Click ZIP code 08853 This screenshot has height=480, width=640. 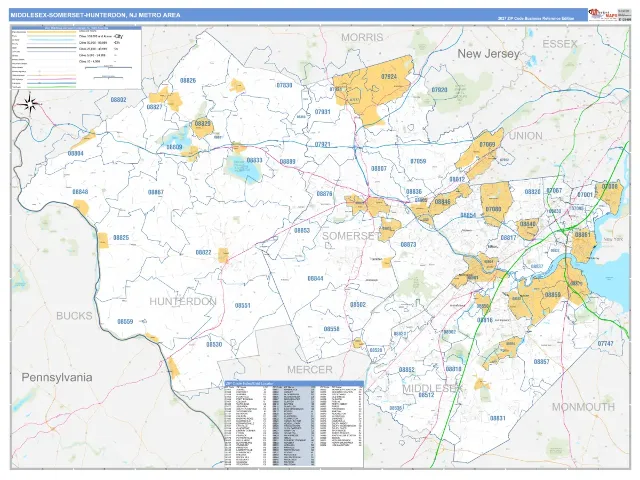click(x=302, y=231)
